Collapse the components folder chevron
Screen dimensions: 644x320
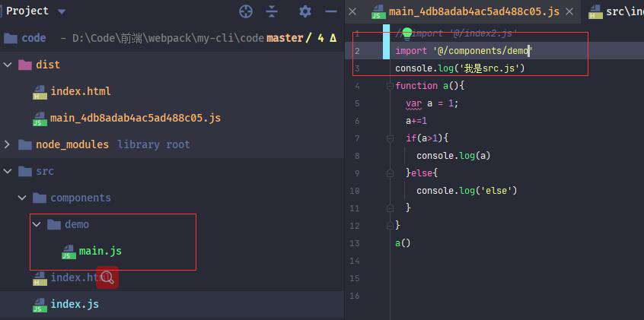pyautogui.click(x=22, y=198)
